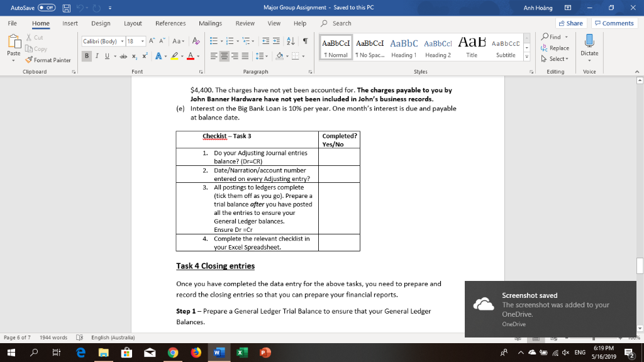Open the Change Case dropdown

pos(178,41)
